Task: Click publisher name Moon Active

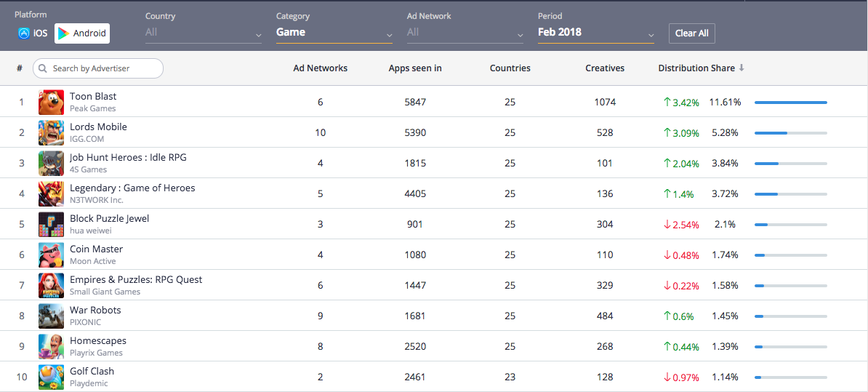Action: (93, 261)
